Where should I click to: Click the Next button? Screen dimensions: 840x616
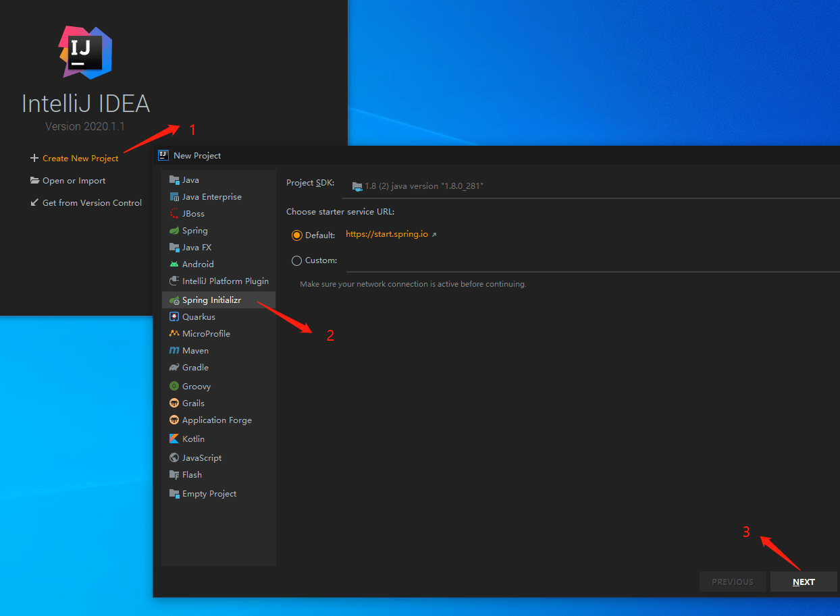(804, 582)
